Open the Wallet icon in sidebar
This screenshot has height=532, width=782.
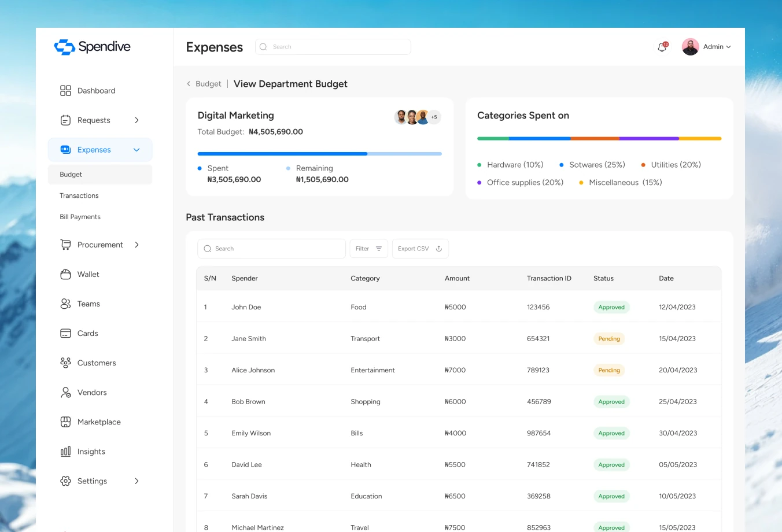[65, 274]
